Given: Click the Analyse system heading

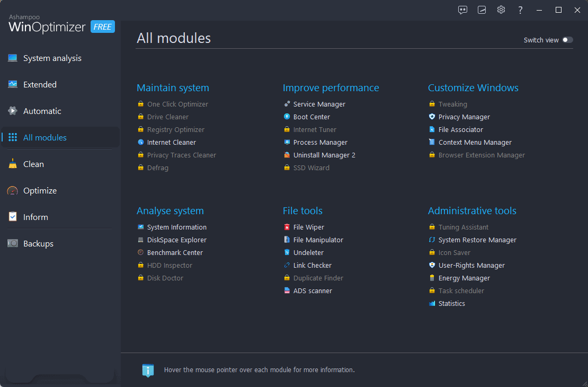Looking at the screenshot, I should coord(170,210).
